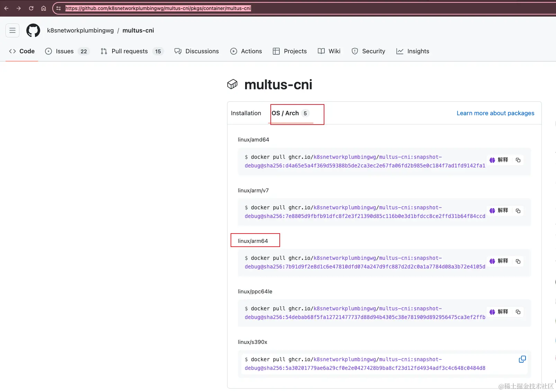Open the Discussions tab
Viewport: 556px width, 392px height.
pos(197,51)
